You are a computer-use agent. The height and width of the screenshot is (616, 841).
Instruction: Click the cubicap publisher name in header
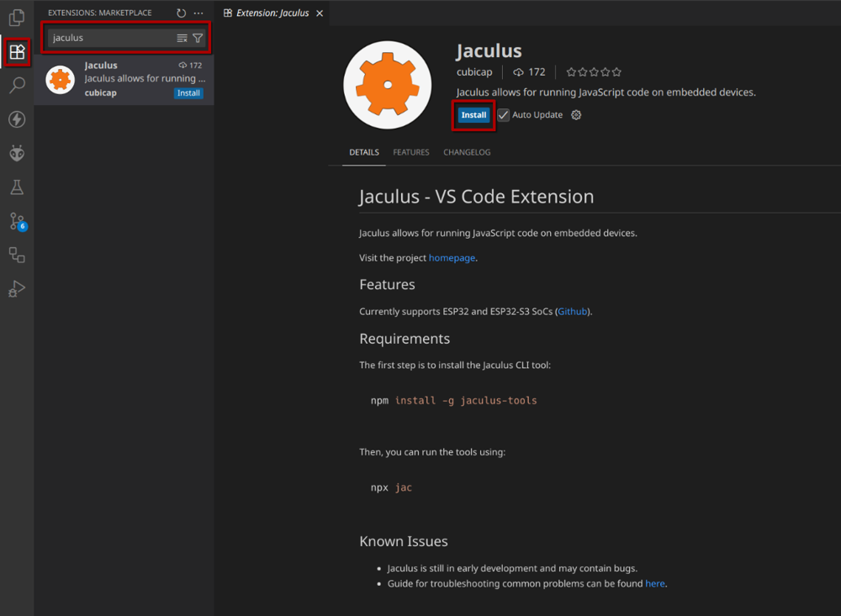474,71
